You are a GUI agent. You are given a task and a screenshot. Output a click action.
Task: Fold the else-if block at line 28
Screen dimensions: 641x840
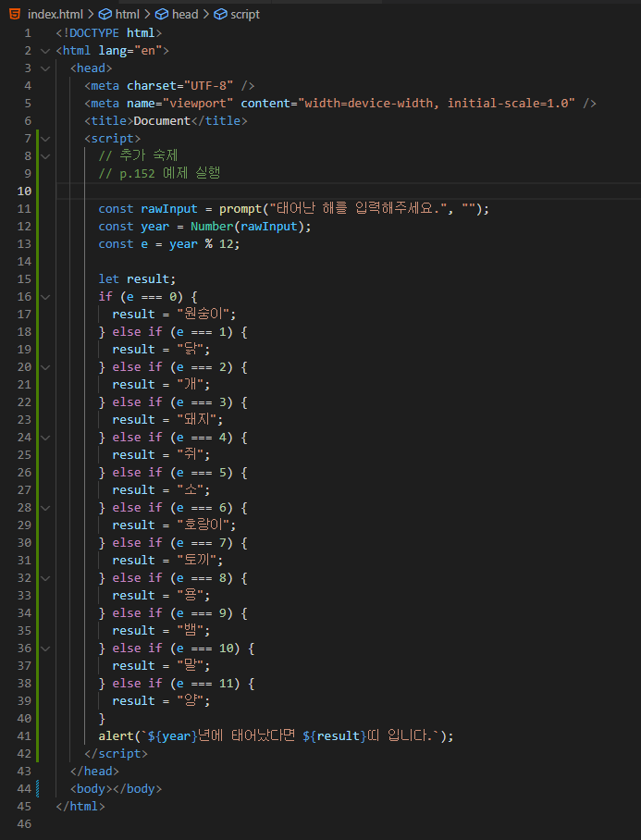coord(45,507)
